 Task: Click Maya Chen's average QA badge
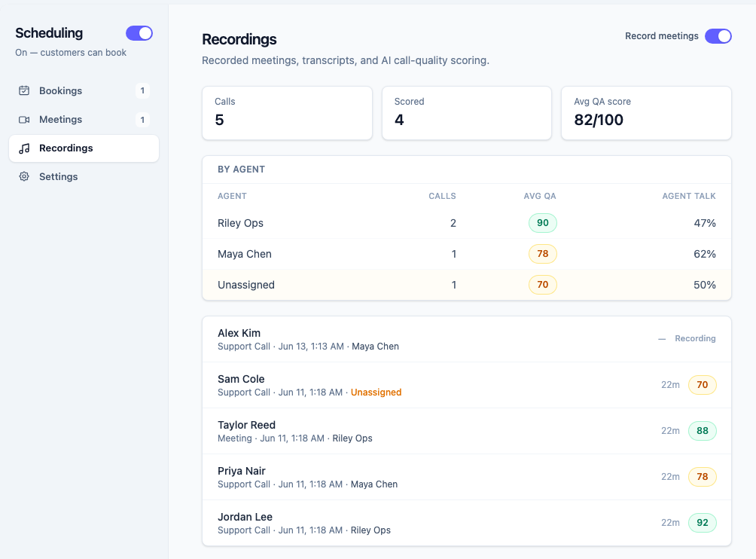(543, 254)
